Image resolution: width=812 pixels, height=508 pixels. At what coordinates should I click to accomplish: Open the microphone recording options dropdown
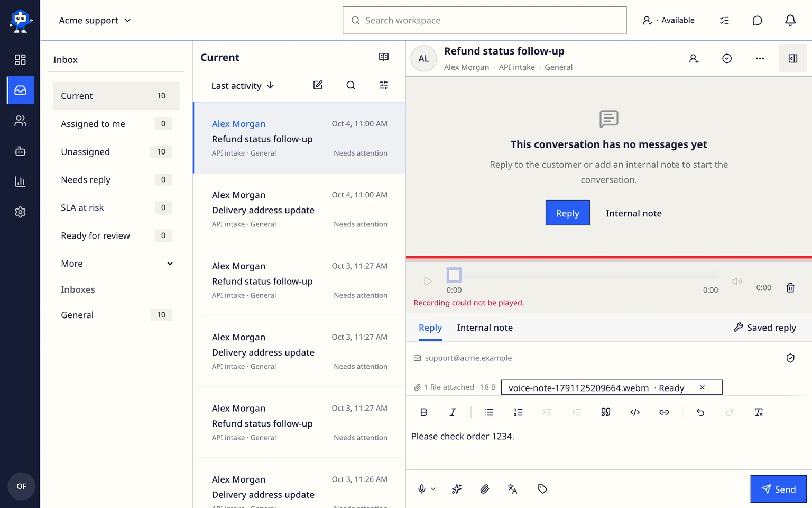point(433,489)
